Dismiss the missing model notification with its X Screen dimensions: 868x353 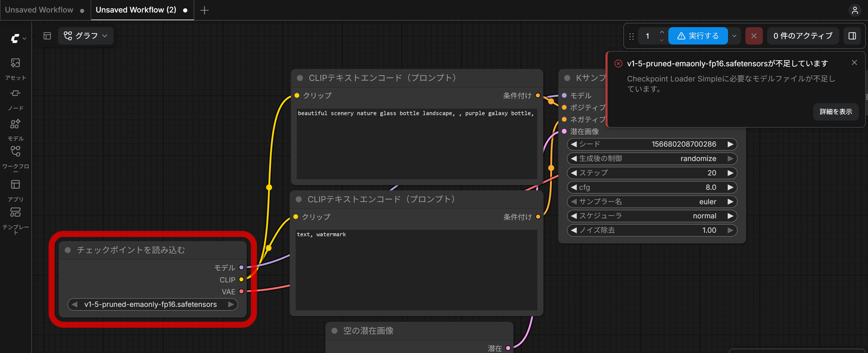[x=854, y=62]
